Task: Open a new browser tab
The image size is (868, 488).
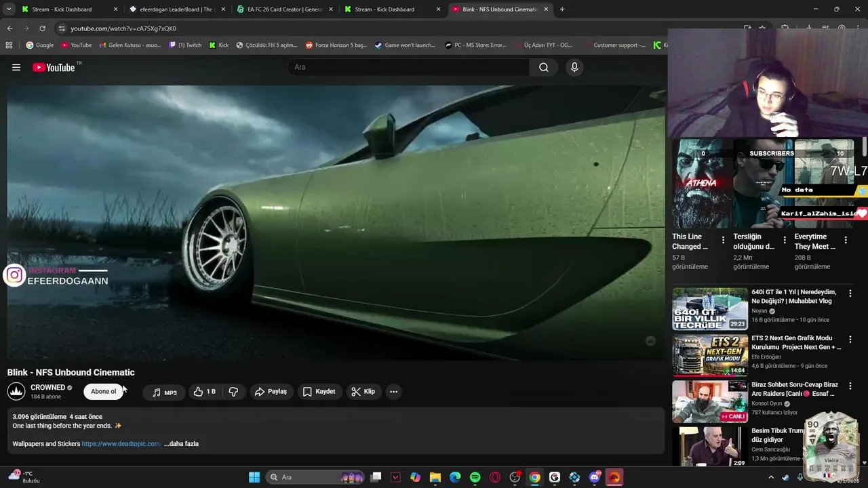Action: coord(562,9)
